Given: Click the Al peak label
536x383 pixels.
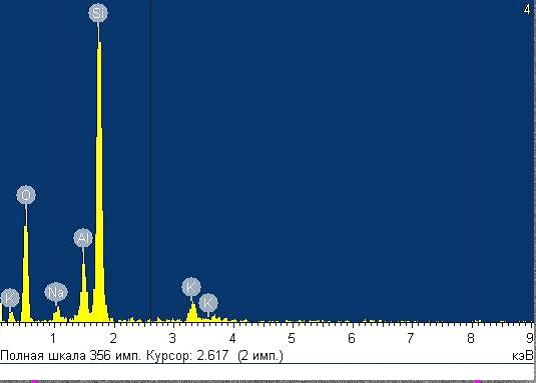Looking at the screenshot, I should (x=83, y=238).
